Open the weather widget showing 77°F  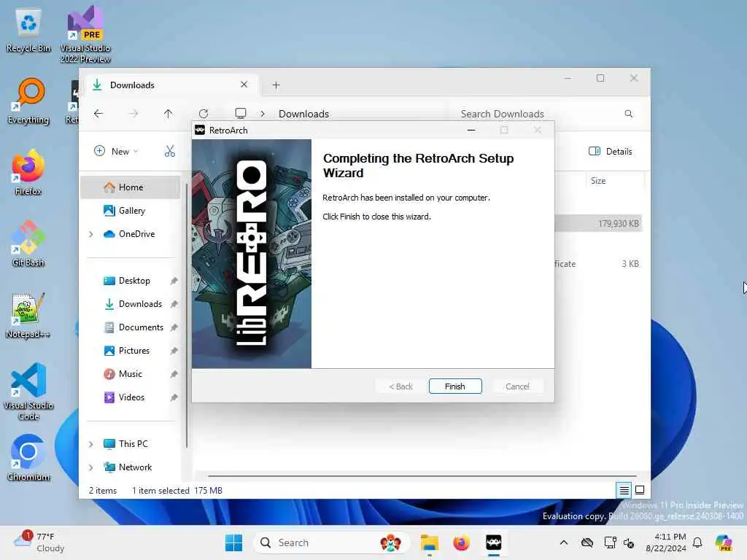[x=39, y=542]
